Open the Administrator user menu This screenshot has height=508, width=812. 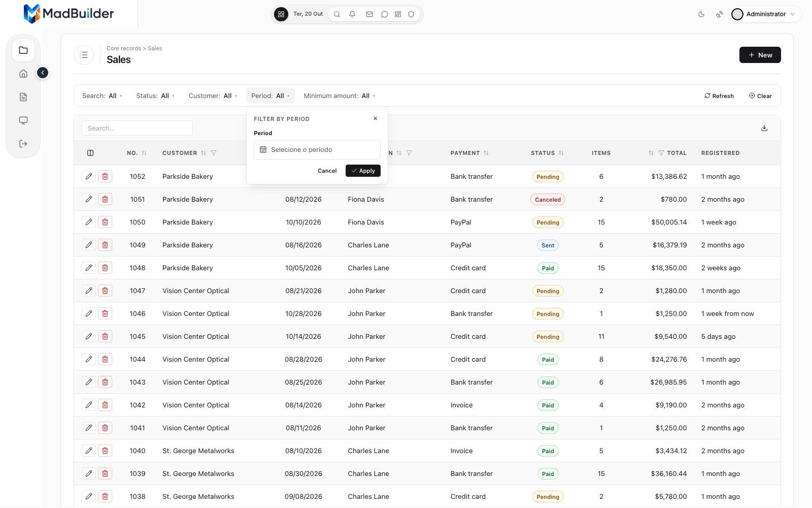click(766, 14)
